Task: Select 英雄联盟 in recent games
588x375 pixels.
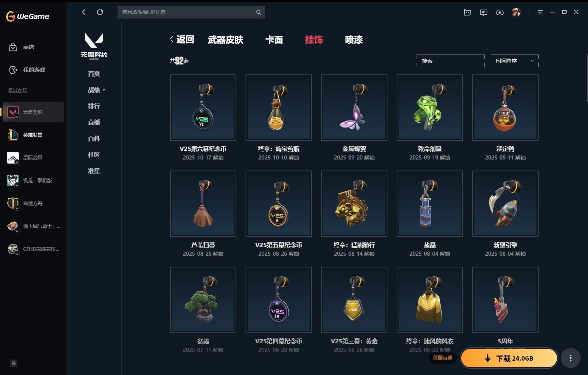Action: click(x=33, y=135)
